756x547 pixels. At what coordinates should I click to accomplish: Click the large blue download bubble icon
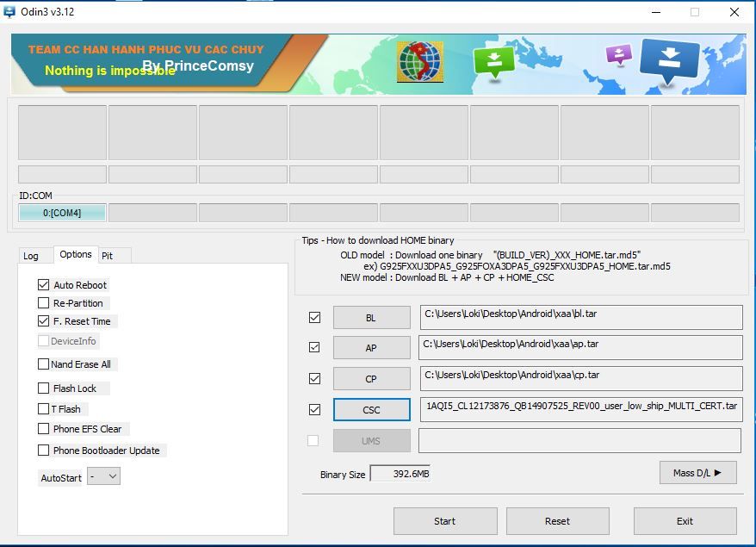[669, 61]
